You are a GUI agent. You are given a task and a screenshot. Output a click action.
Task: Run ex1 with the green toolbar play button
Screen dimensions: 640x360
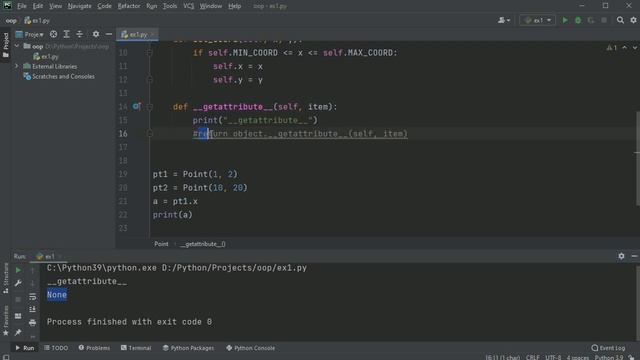565,20
